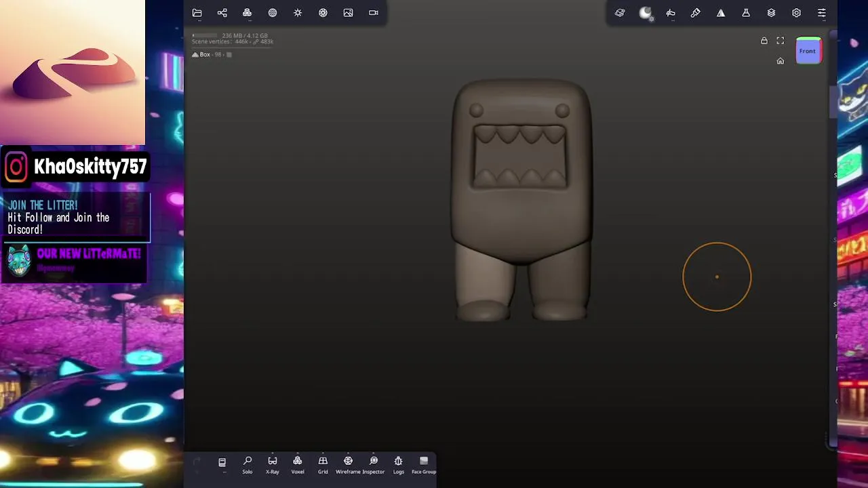Open the bottom toolbar history panel icon
Screen dimensions: 868x488
tap(222, 463)
